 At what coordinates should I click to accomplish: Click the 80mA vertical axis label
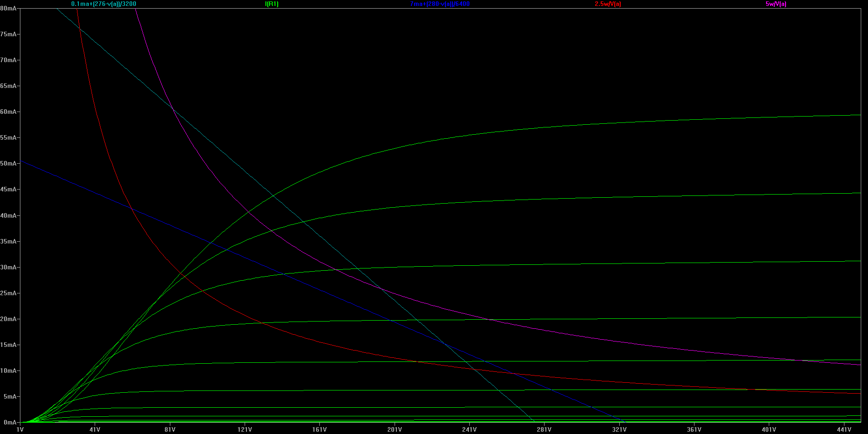[9, 8]
